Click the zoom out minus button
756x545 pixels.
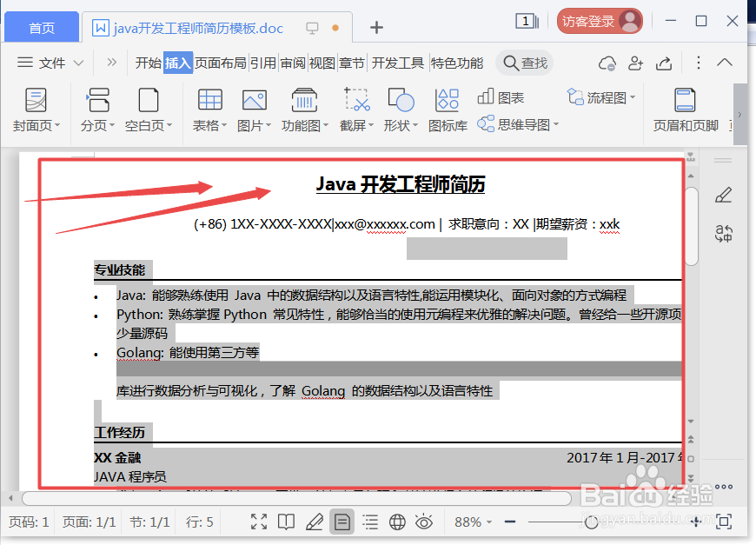[510, 522]
